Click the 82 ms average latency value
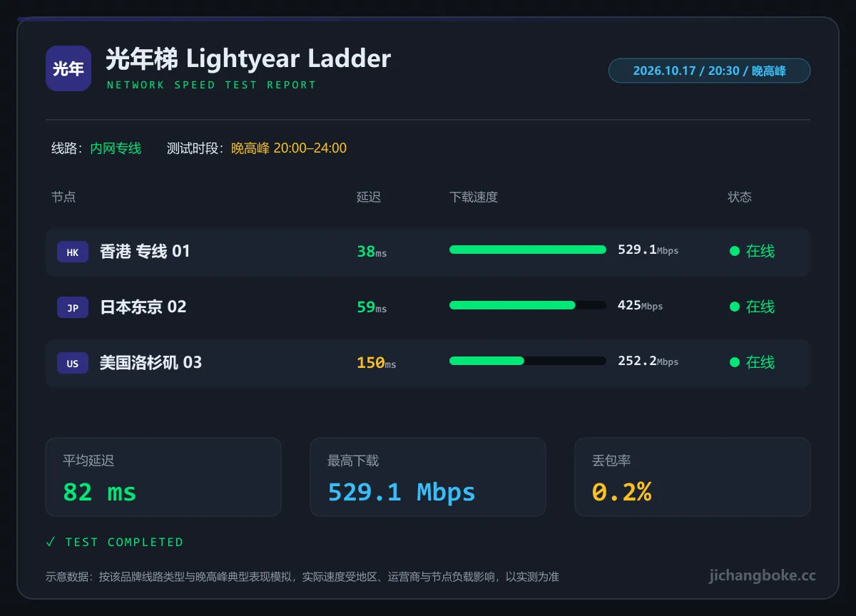Image resolution: width=856 pixels, height=616 pixels. (100, 492)
